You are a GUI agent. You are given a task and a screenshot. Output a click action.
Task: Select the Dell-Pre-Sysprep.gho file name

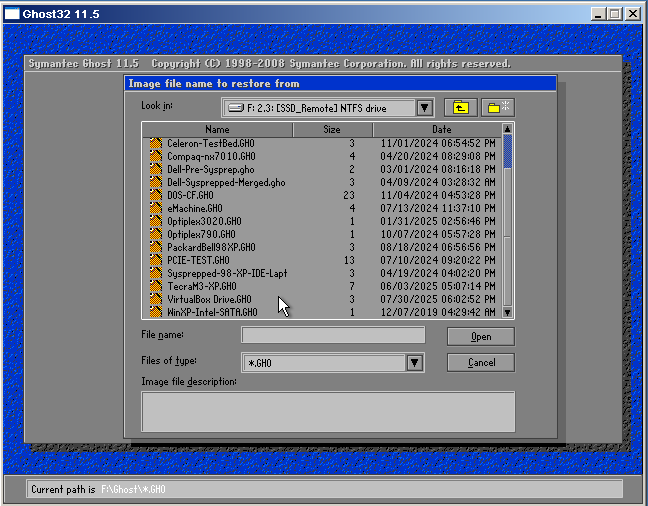(211, 169)
